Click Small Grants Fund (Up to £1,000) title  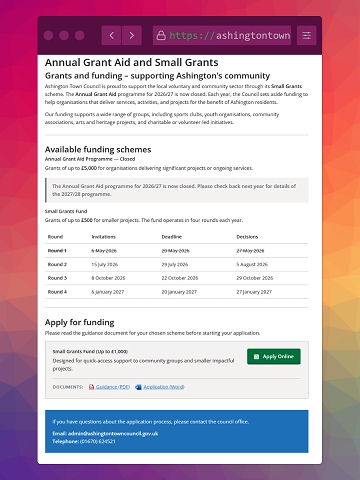click(90, 351)
